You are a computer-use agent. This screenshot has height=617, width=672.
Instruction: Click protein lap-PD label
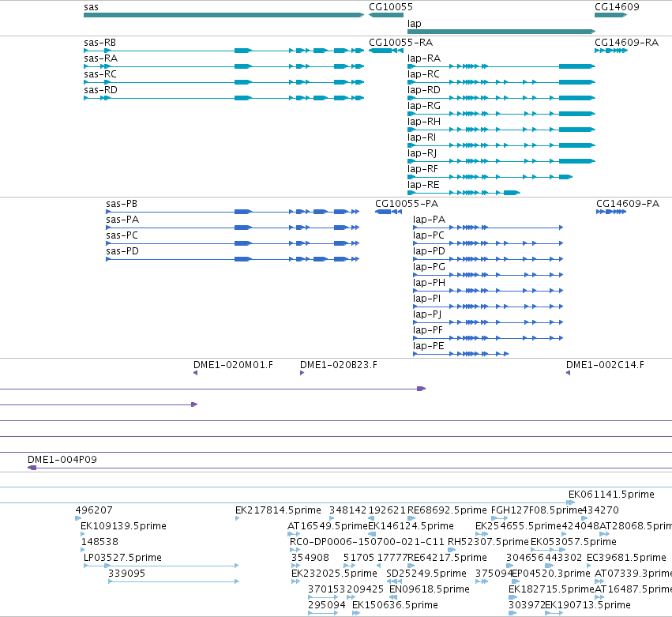(x=429, y=251)
